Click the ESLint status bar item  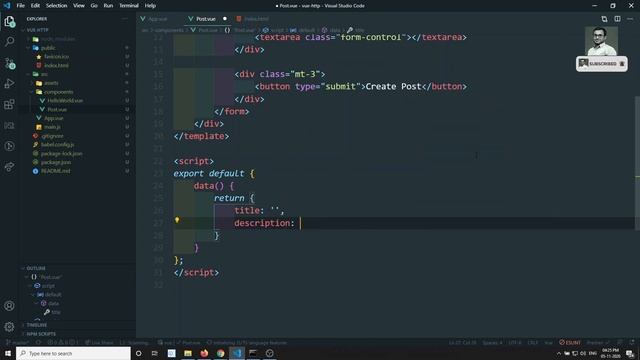570,342
